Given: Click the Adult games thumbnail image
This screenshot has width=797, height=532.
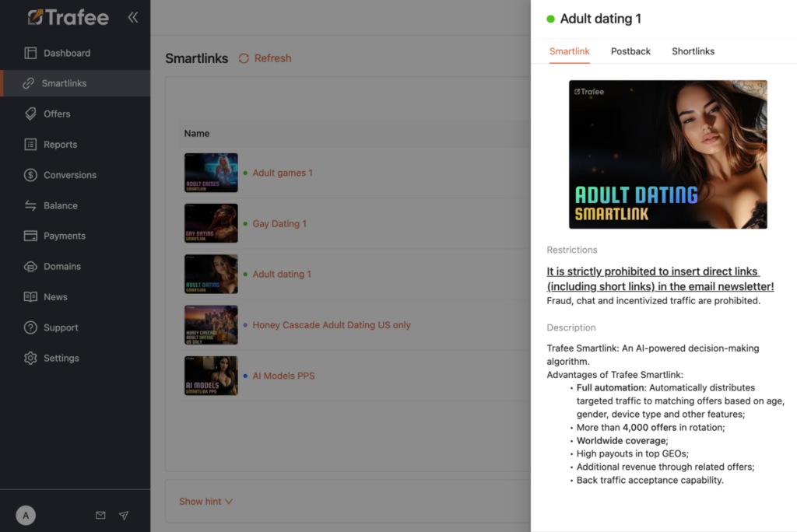Looking at the screenshot, I should [211, 173].
